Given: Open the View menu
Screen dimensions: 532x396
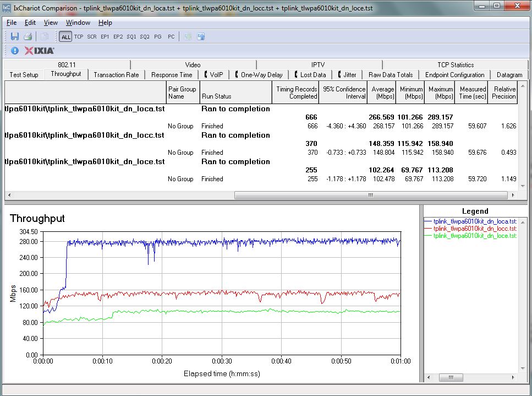Looking at the screenshot, I should (51, 23).
